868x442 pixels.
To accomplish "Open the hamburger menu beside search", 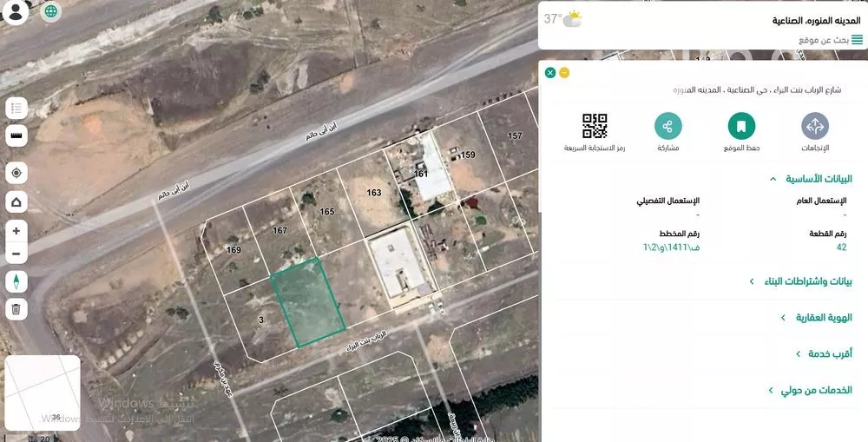I will coord(857,40).
